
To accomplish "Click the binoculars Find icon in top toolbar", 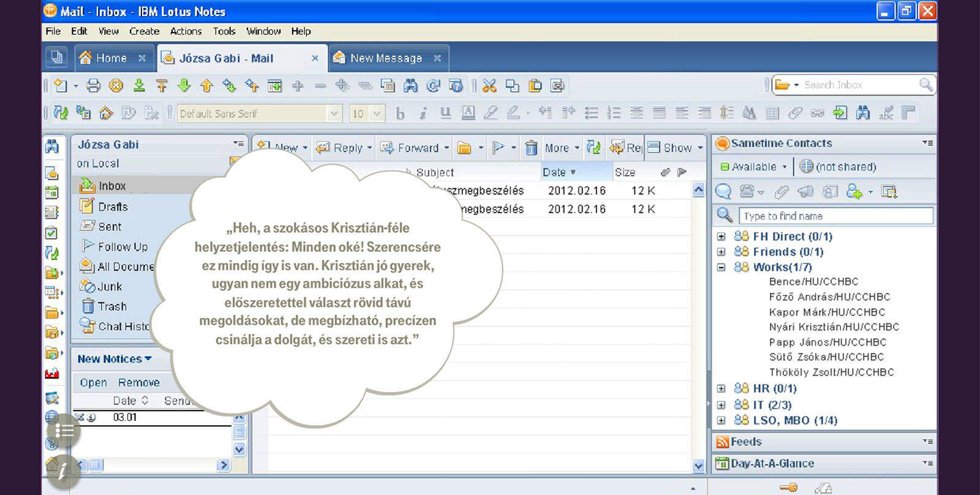I will [x=410, y=86].
